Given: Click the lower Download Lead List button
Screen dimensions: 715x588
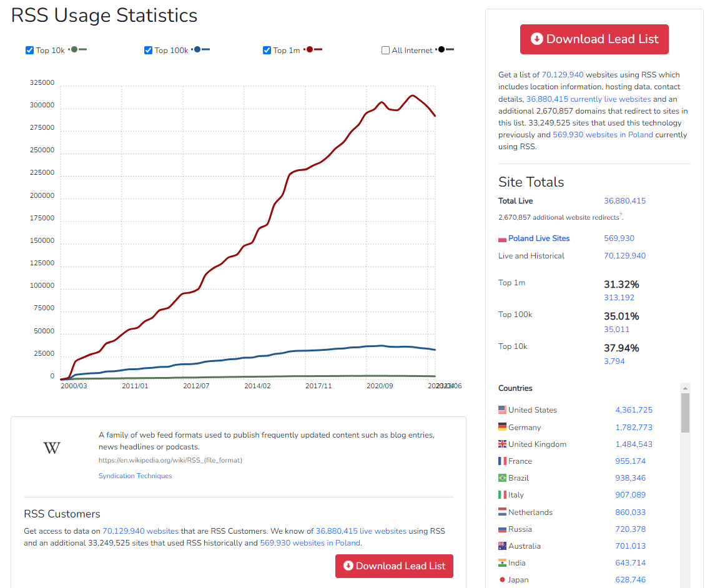Looking at the screenshot, I should coord(394,566).
